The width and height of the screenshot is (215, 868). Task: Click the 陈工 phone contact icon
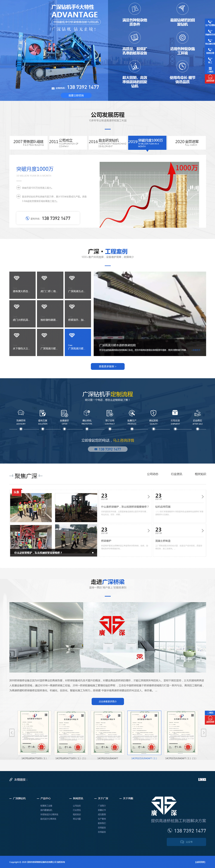pos(210,59)
